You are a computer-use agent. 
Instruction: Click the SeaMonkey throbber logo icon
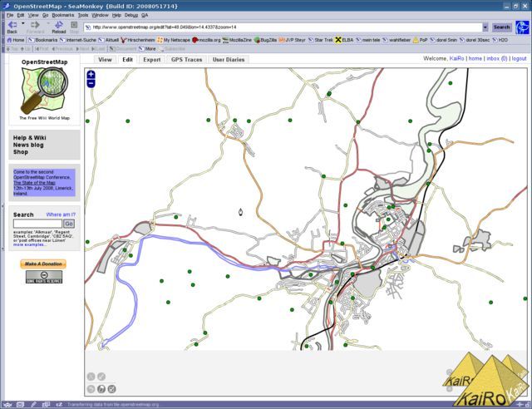[522, 27]
